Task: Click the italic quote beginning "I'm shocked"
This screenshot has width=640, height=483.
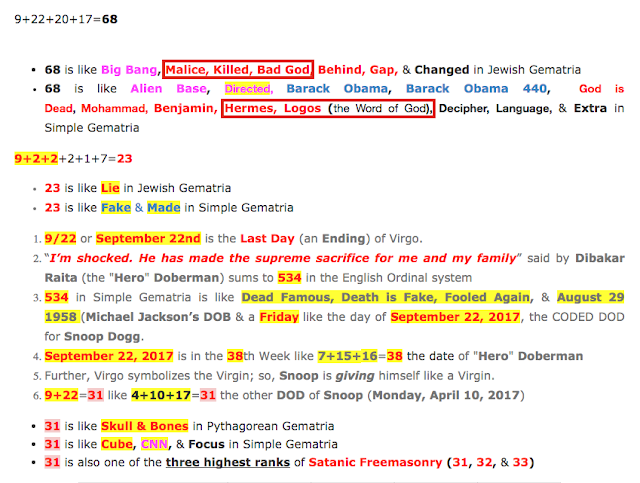Action: (283, 258)
